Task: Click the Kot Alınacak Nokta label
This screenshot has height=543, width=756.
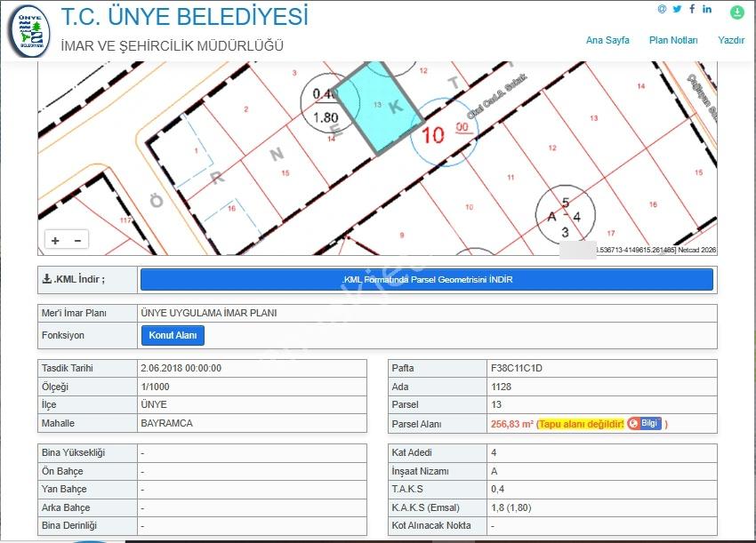Action: pyautogui.click(x=431, y=525)
